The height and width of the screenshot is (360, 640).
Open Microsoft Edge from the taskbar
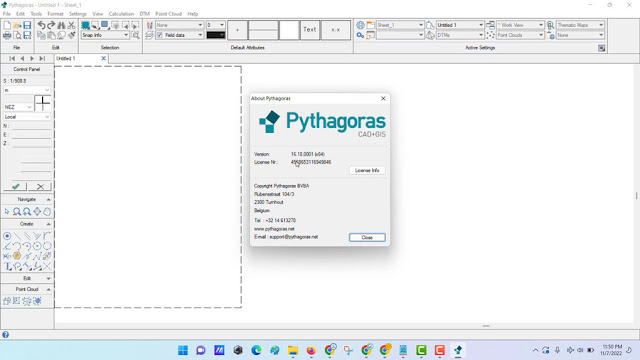click(256, 350)
